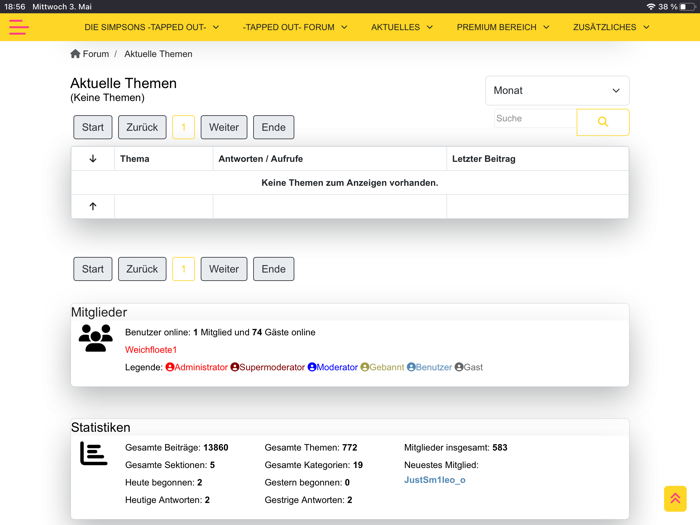
Task: Expand the Premium Bereich menu
Action: [x=503, y=28]
